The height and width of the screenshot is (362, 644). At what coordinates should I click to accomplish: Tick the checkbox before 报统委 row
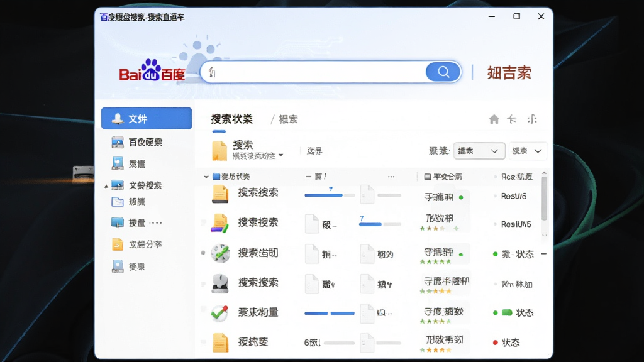tap(203, 341)
